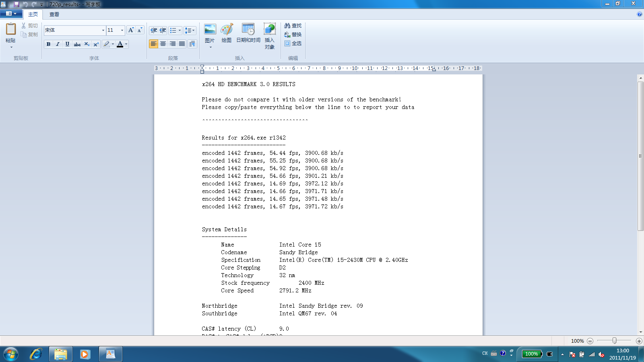Click the font size input field
The width and height of the screenshot is (644, 362).
(113, 30)
